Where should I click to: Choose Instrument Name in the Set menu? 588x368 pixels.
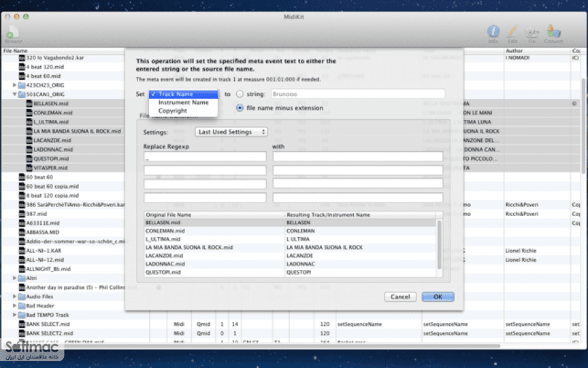(x=183, y=102)
